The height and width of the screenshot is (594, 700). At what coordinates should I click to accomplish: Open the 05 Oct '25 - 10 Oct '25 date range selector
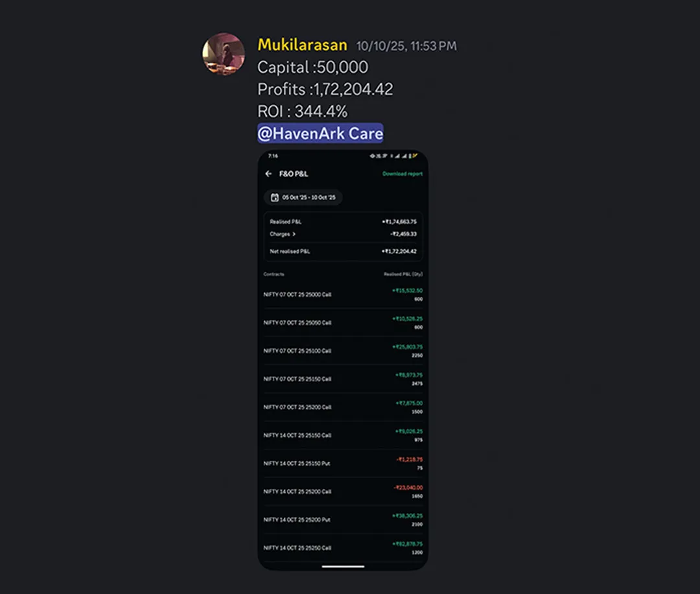303,197
